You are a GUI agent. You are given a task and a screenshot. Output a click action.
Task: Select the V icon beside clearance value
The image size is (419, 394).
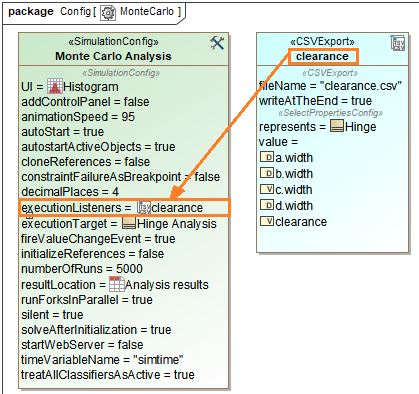click(x=267, y=221)
